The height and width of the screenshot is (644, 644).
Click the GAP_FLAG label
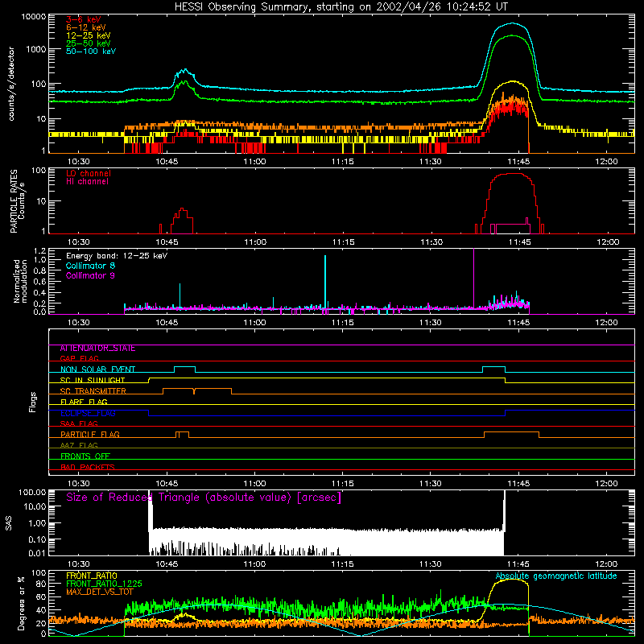(x=79, y=358)
